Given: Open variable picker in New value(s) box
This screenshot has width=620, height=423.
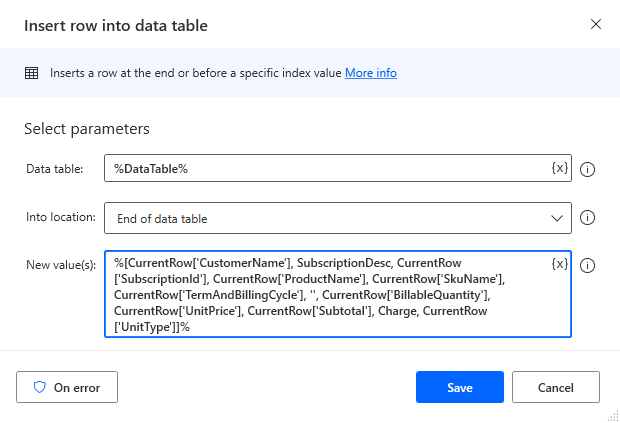Looking at the screenshot, I should [560, 264].
